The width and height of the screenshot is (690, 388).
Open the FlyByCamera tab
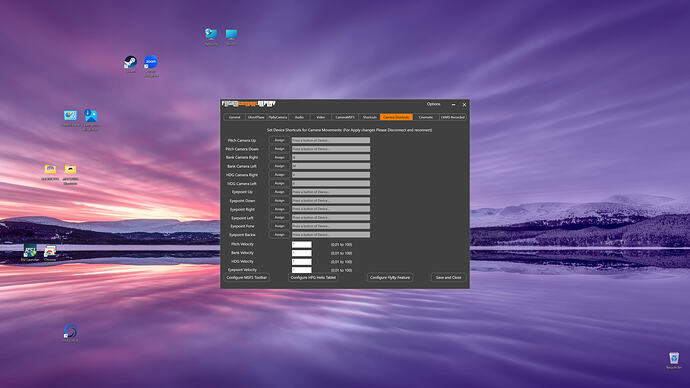278,117
